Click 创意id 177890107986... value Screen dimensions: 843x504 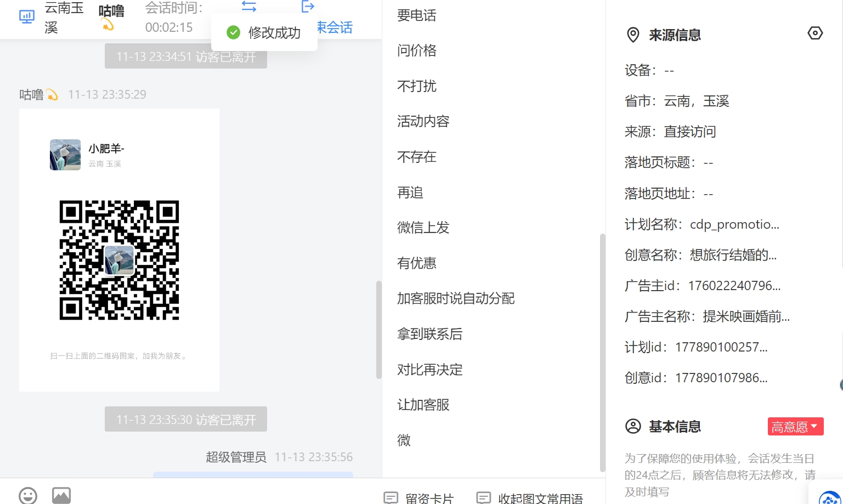tap(721, 378)
